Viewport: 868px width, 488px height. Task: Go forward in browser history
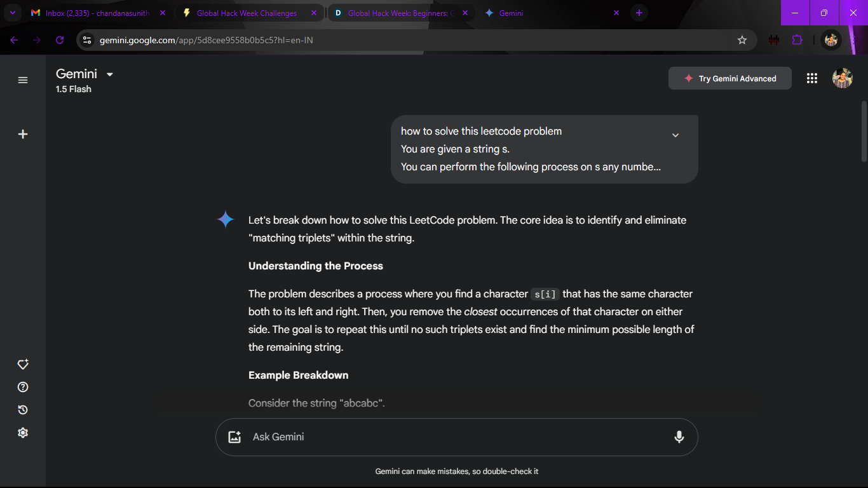(x=37, y=40)
